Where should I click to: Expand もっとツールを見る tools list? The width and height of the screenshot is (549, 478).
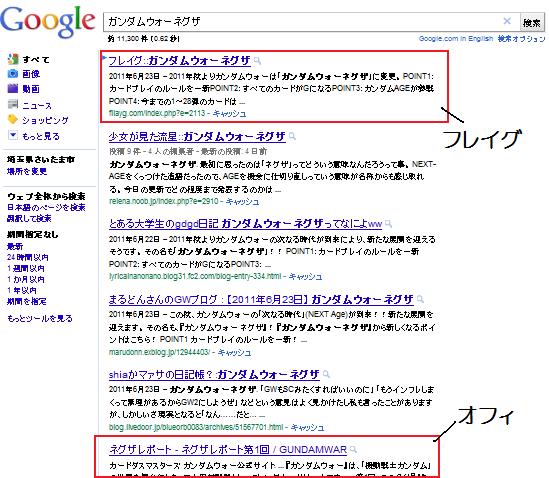(x=40, y=318)
